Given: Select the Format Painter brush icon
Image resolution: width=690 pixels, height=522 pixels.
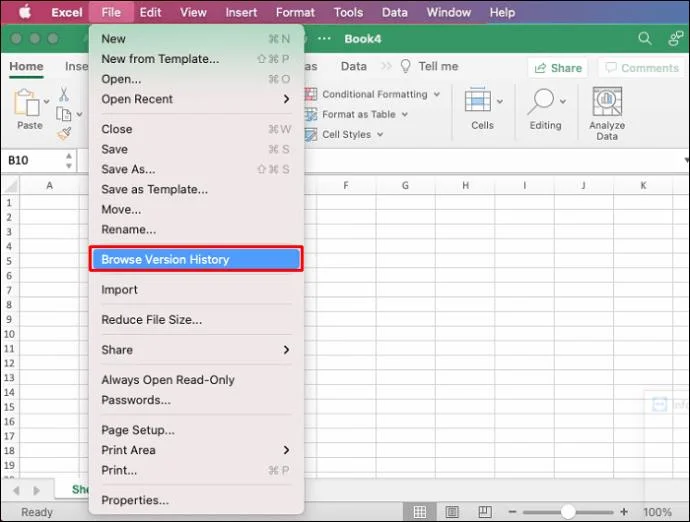Looking at the screenshot, I should pyautogui.click(x=64, y=133).
